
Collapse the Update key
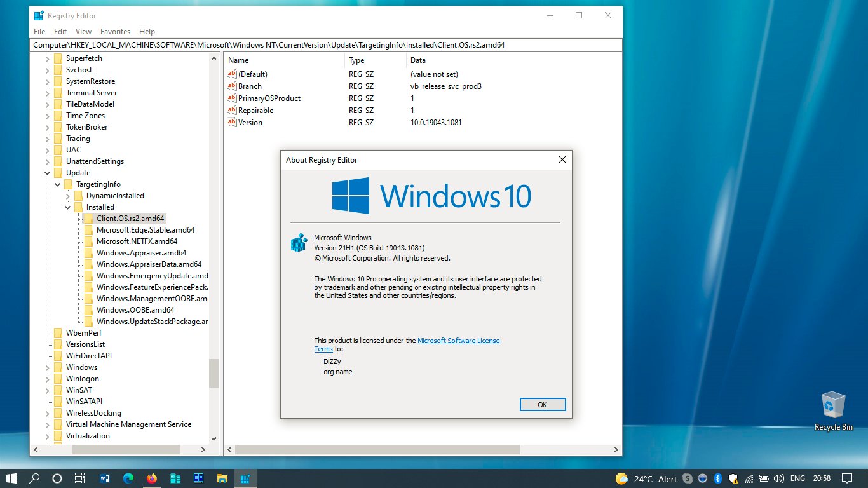48,173
